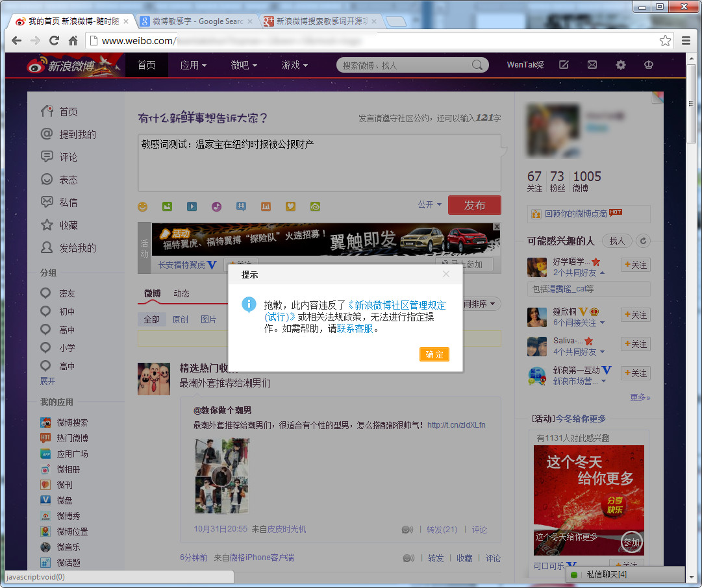Publish the post with 发布
This screenshot has width=702, height=588.
tap(475, 205)
